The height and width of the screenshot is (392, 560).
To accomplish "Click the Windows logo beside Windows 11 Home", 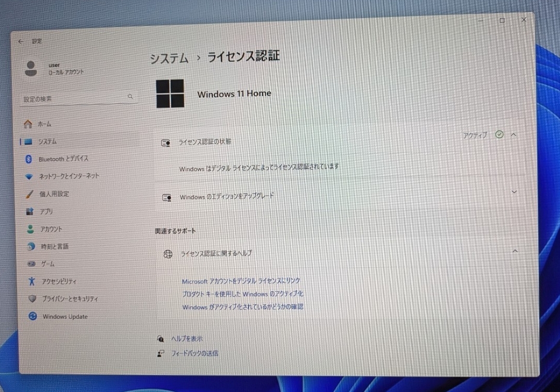I will (170, 94).
